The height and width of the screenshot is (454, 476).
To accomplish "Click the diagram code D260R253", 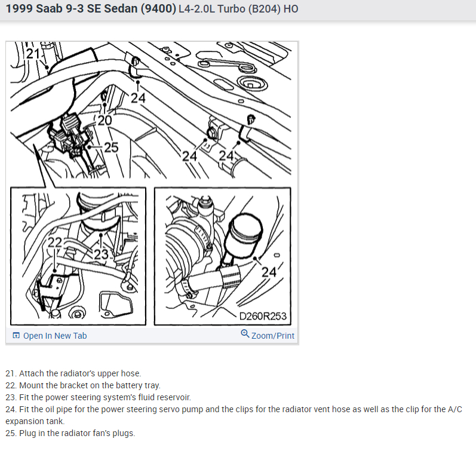I will point(263,316).
